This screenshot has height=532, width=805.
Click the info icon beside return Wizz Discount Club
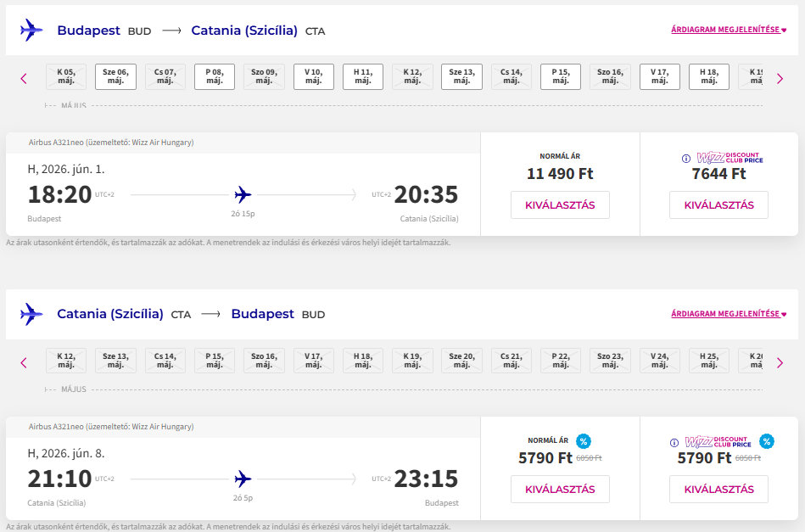pyautogui.click(x=674, y=443)
